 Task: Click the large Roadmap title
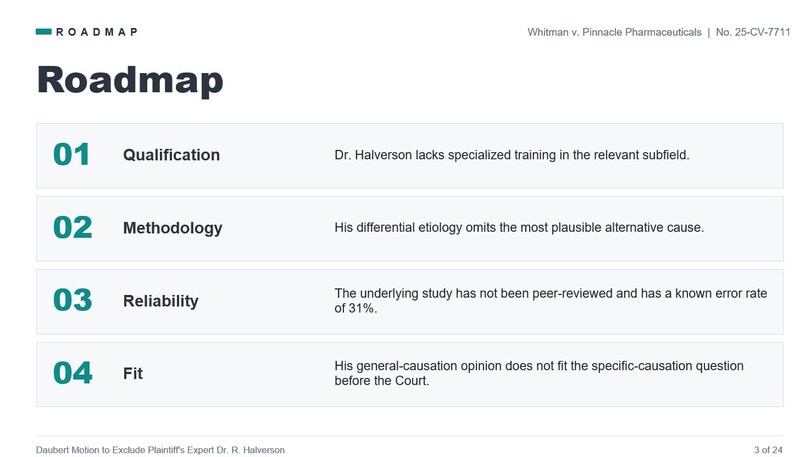tap(130, 80)
